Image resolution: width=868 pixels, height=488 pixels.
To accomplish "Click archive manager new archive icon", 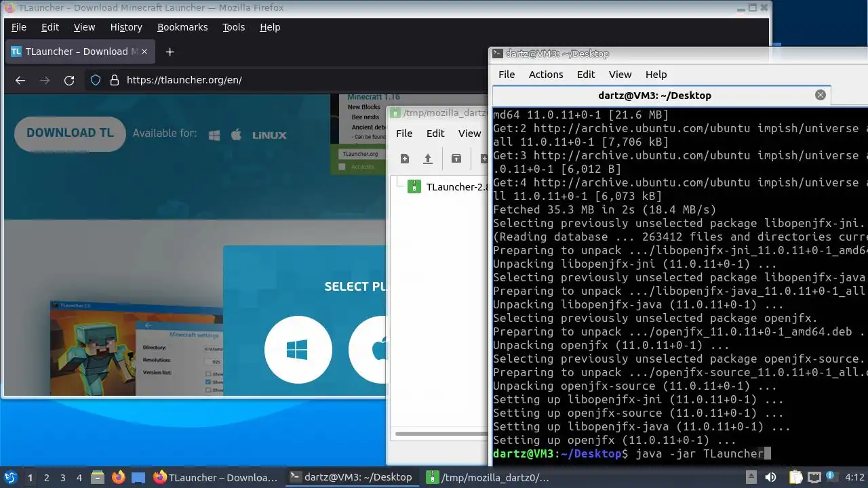I will point(405,159).
